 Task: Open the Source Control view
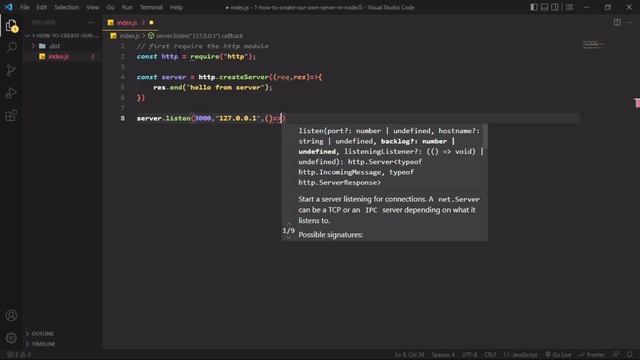click(11, 70)
